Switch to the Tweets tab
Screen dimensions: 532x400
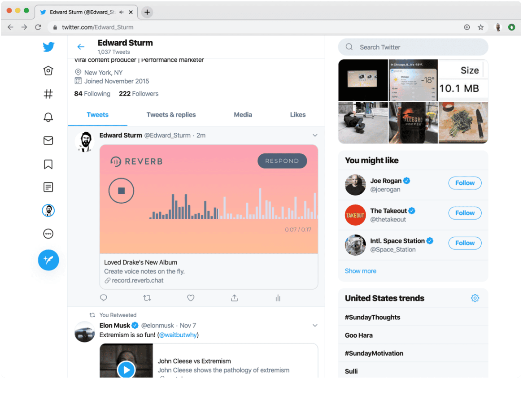point(98,115)
